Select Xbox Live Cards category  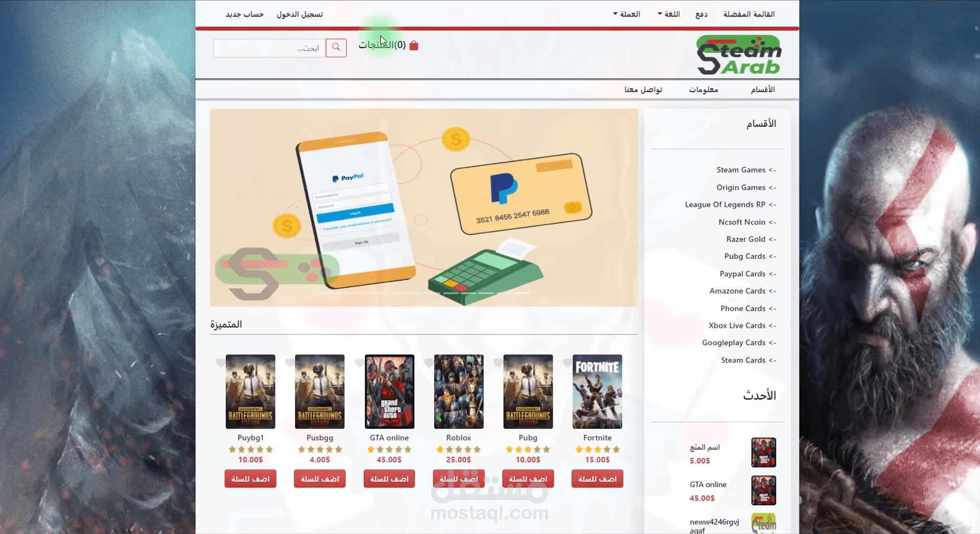742,325
